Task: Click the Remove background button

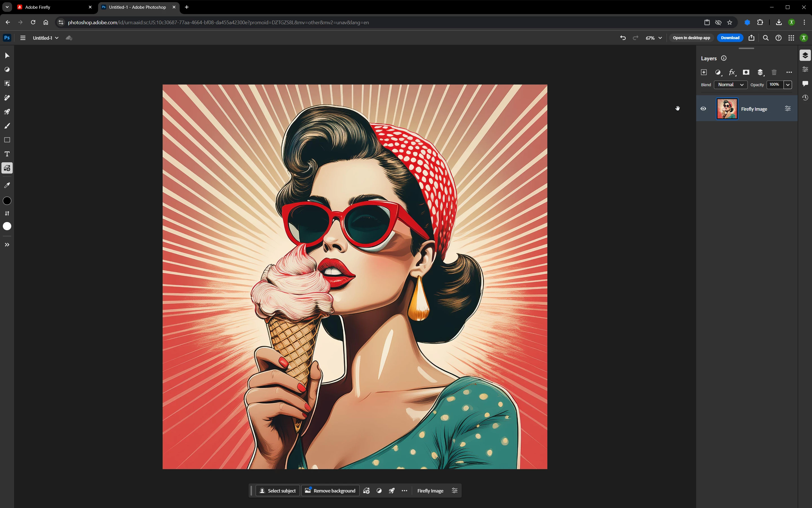Action: [x=330, y=491]
